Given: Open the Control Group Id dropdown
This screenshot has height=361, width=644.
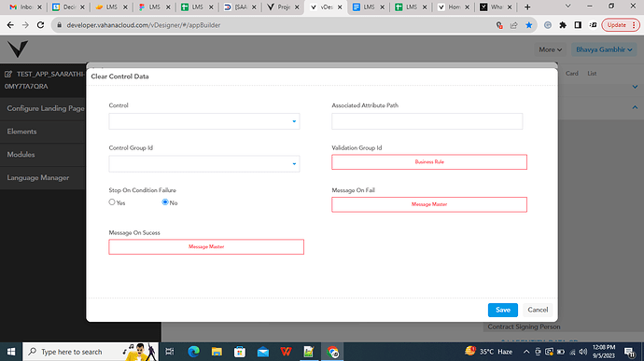Looking at the screenshot, I should [204, 164].
